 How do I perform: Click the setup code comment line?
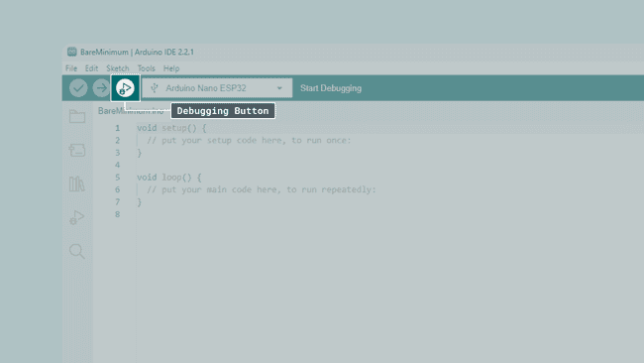(x=249, y=140)
